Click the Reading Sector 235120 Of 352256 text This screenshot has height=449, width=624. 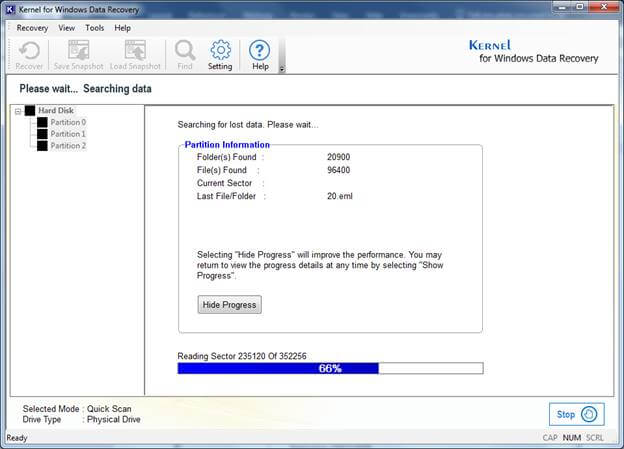coord(242,356)
